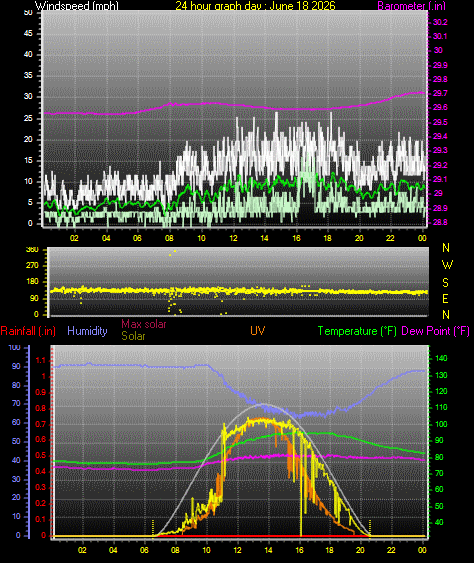Image resolution: width=474 pixels, height=563 pixels.
Task: Click the 'UV' legend label
Action: 257,331
